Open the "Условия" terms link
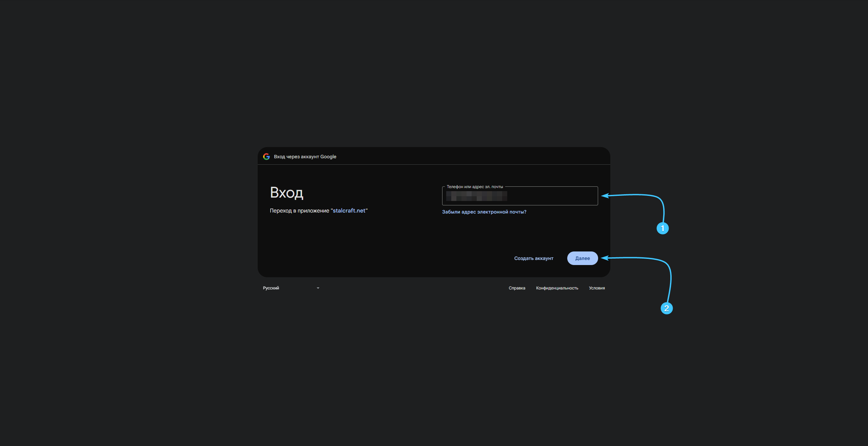 pos(597,288)
